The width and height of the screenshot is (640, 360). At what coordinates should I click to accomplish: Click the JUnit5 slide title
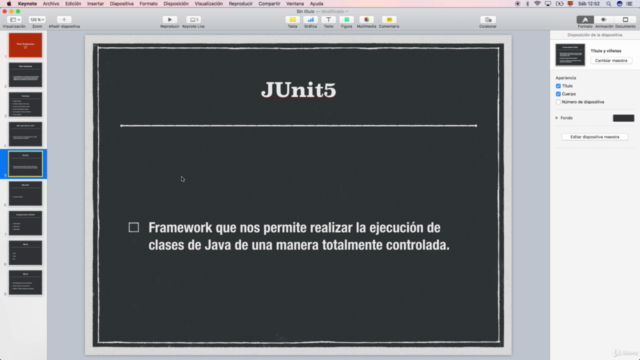click(x=298, y=90)
